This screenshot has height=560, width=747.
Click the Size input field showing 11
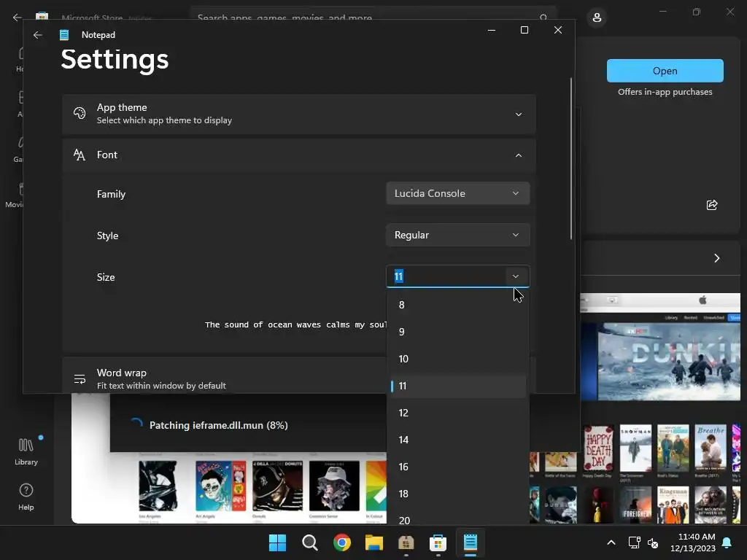pyautogui.click(x=447, y=276)
